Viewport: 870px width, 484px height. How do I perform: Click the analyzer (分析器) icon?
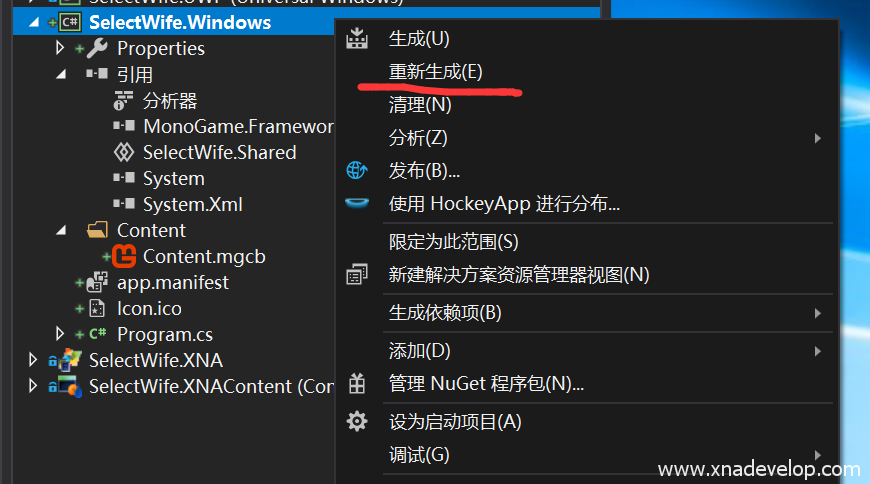[x=123, y=100]
